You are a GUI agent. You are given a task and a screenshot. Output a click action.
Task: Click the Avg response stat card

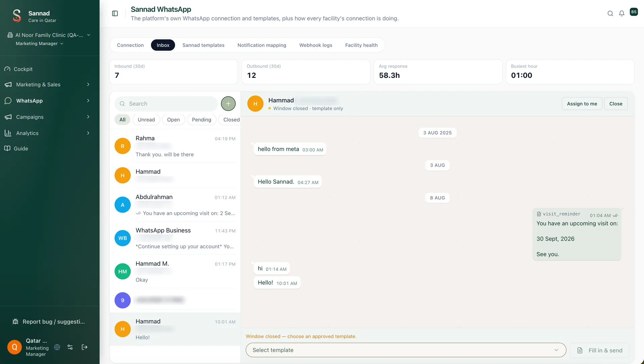(438, 72)
